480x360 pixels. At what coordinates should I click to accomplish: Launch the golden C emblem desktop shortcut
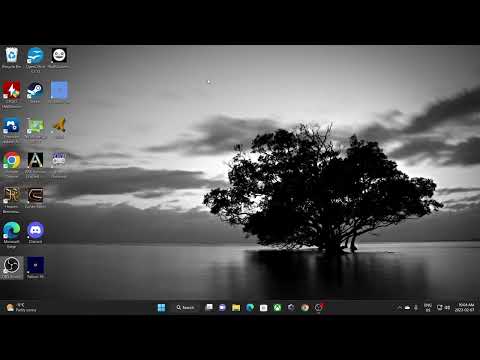click(35, 198)
